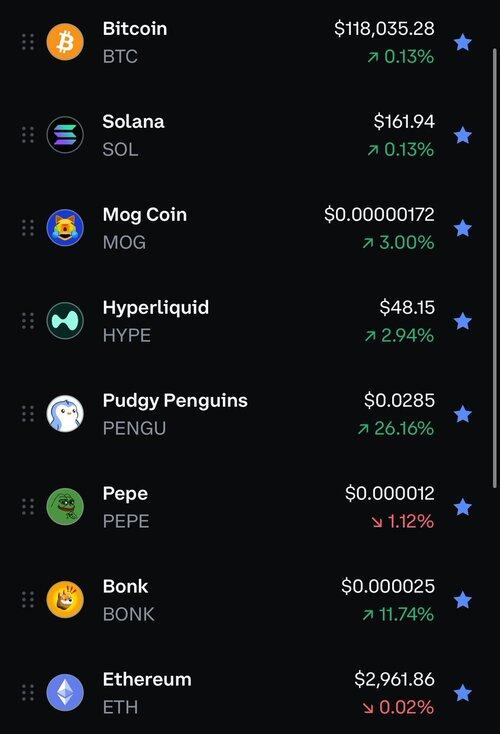
Task: Tap the Ethereum diamond icon
Action: pyautogui.click(x=65, y=692)
